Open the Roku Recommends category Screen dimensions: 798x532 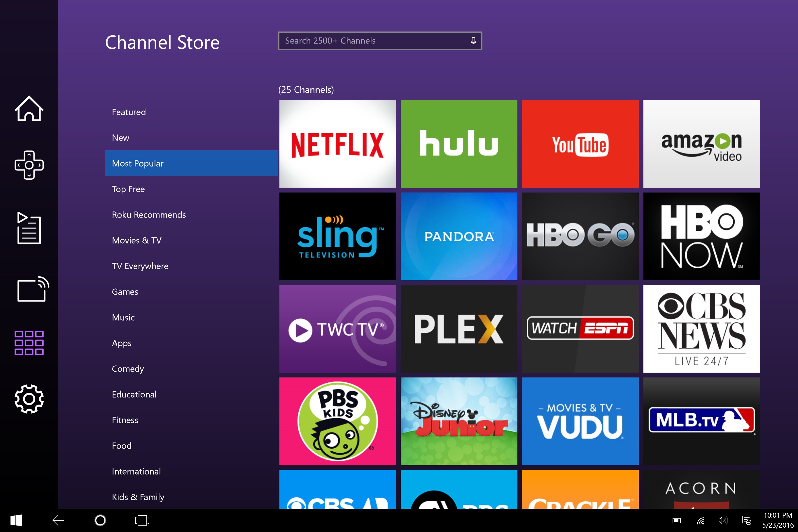click(x=149, y=214)
